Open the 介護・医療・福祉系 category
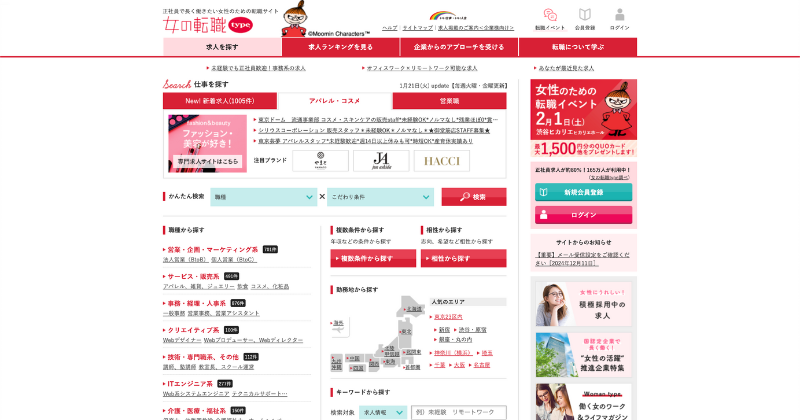This screenshot has height=420, width=800. pyautogui.click(x=196, y=410)
